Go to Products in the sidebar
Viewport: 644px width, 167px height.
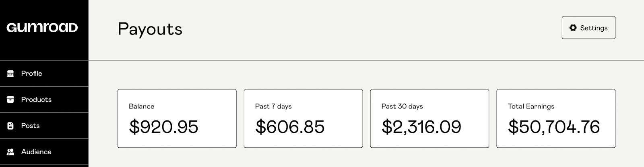pos(36,100)
